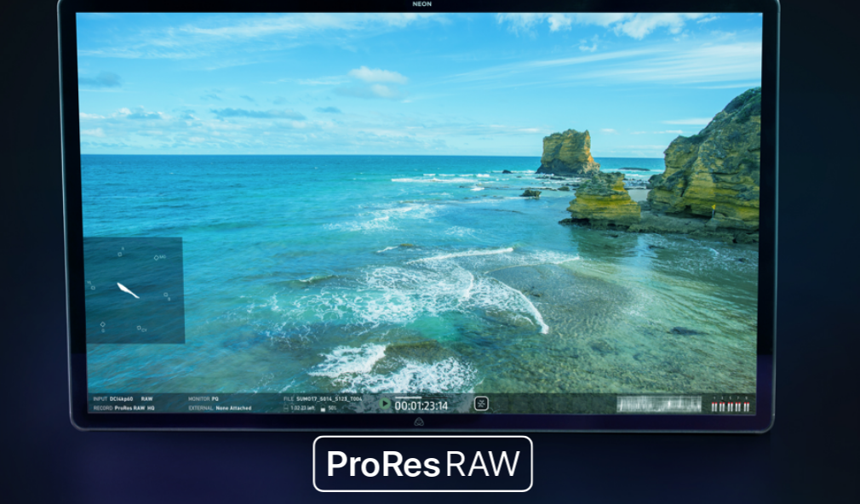Tap the lock icon in the status bar
The height and width of the screenshot is (504, 860).
pos(323,409)
